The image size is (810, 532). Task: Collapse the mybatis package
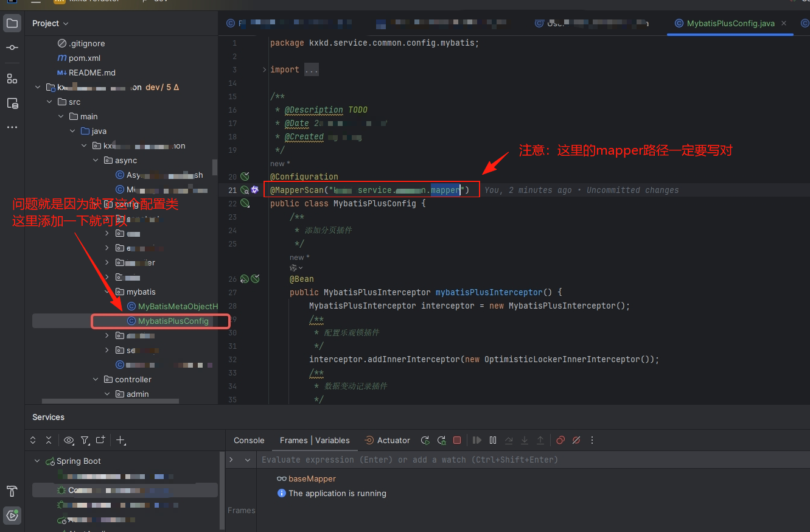coord(107,292)
